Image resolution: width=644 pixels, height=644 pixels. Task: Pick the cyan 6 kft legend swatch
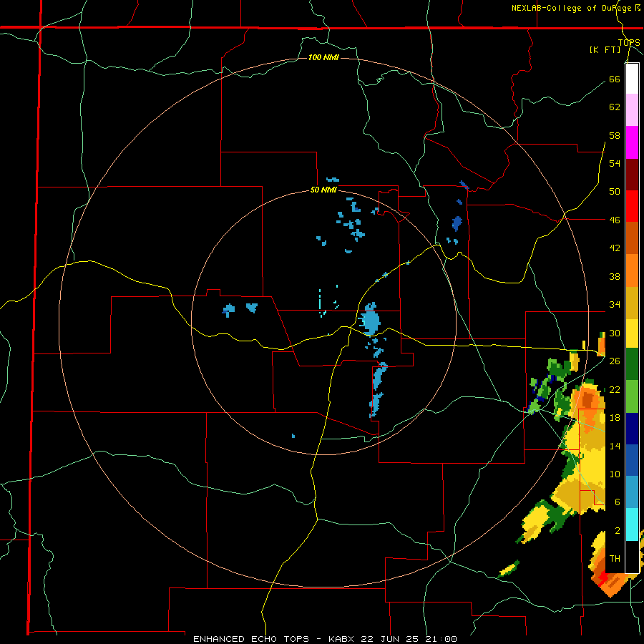632,525
